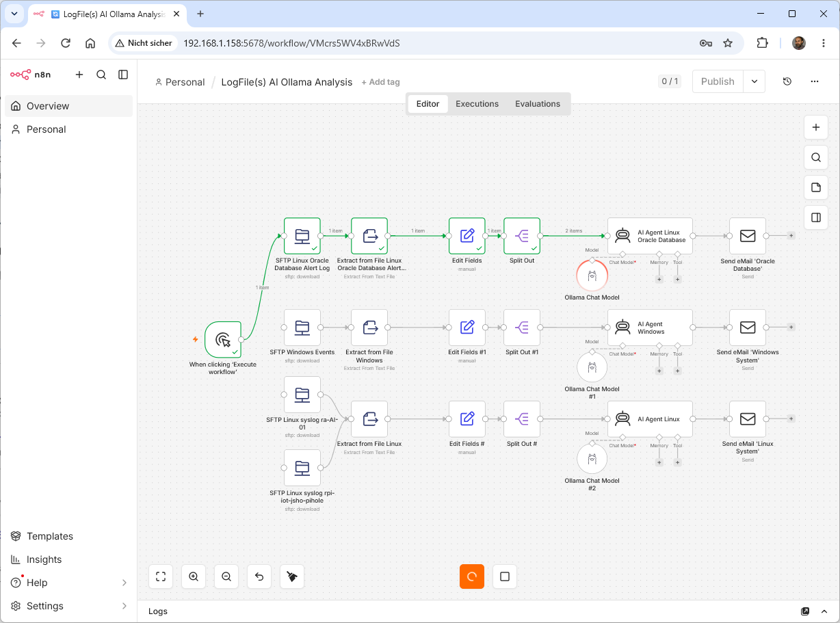
Task: Add a sticky note to the canvas
Action: pyautogui.click(x=816, y=187)
